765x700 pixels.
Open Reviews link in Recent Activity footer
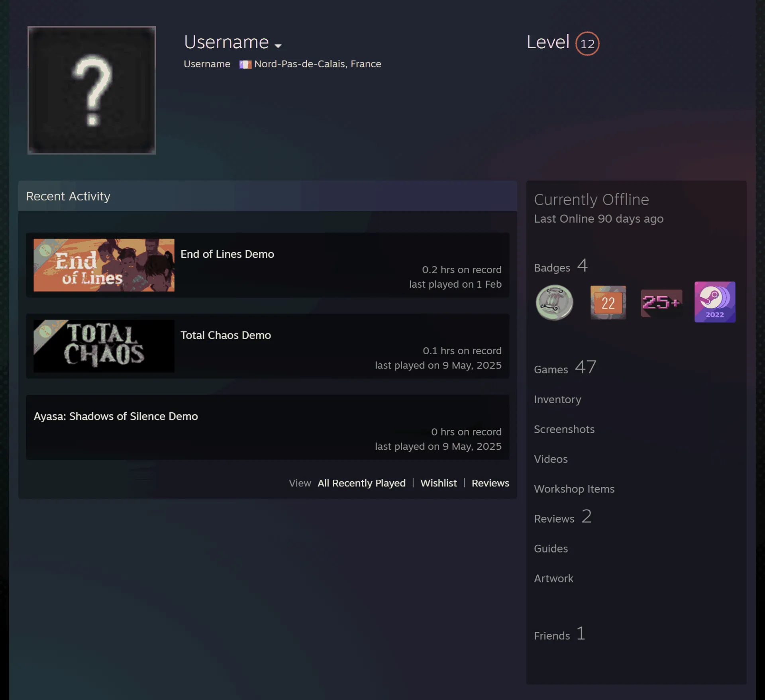(x=490, y=483)
